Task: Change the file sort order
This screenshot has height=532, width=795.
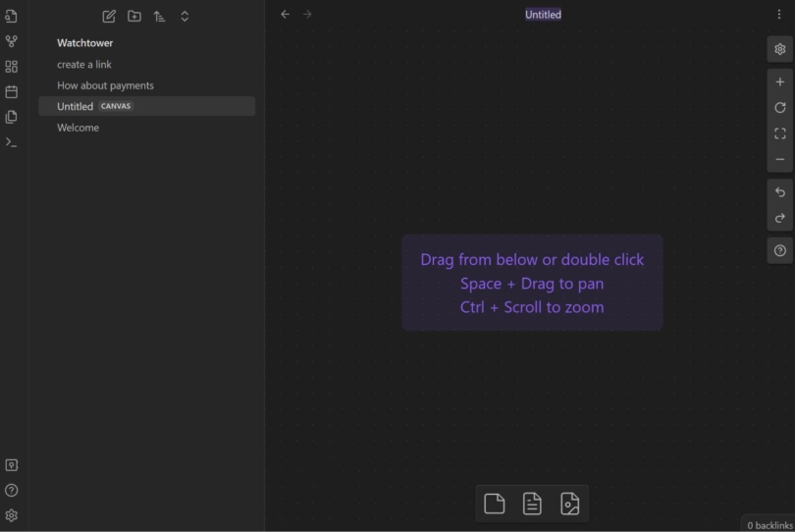Action: click(159, 16)
